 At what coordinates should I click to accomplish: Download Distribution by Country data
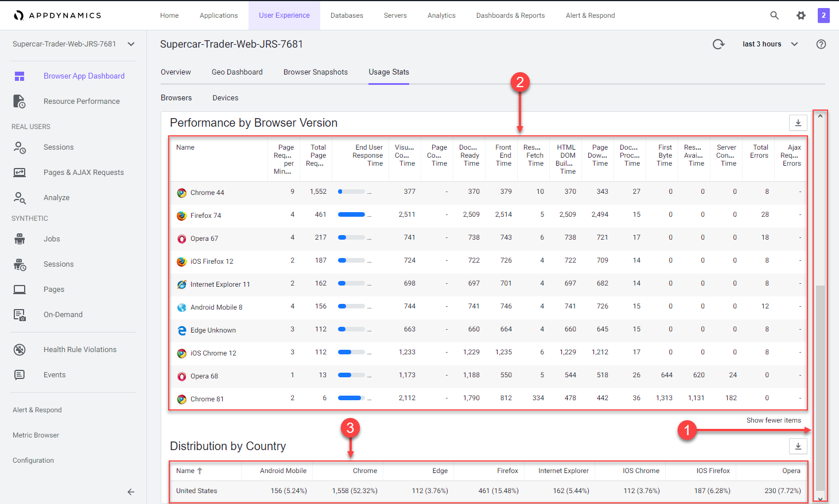point(798,446)
